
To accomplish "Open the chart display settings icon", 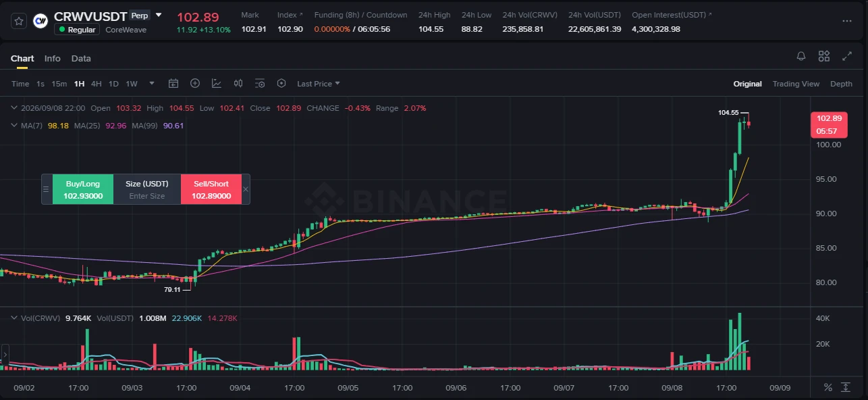I will [260, 84].
